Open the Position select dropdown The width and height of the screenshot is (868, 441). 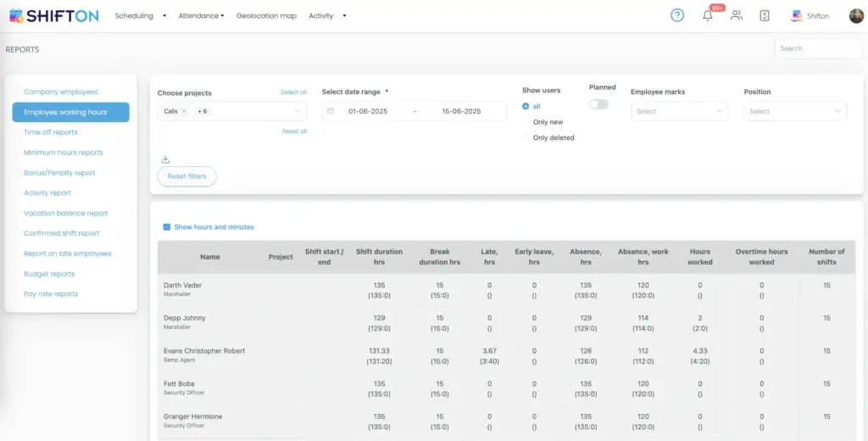[794, 111]
